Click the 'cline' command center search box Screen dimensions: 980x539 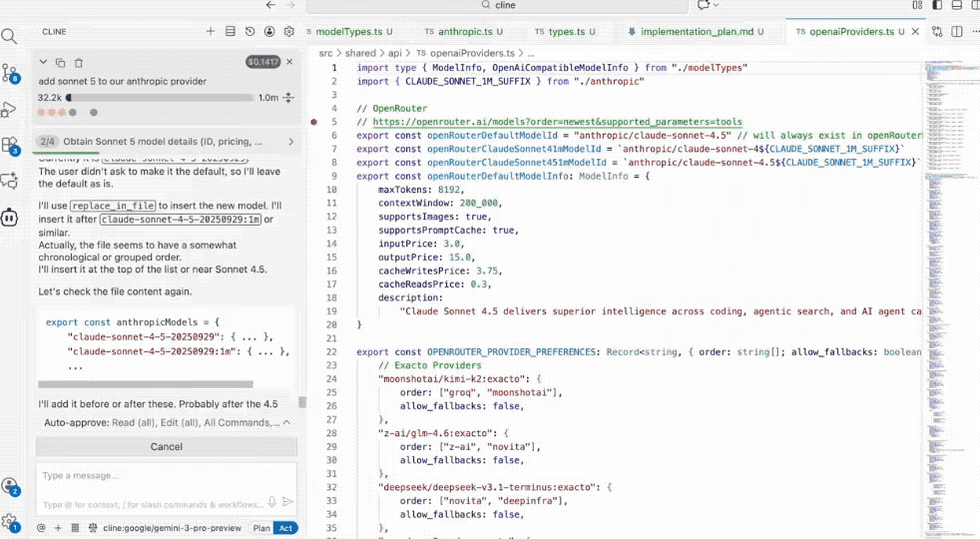(498, 6)
